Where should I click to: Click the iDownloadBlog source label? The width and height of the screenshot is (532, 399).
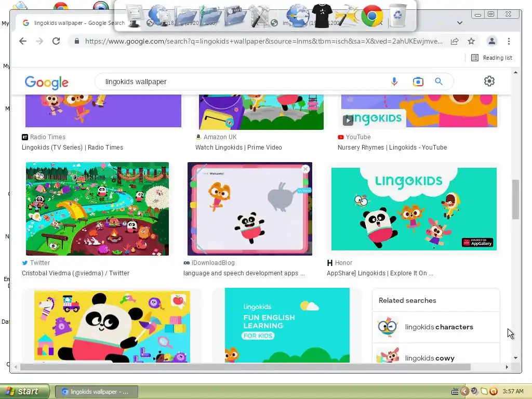tap(212, 262)
